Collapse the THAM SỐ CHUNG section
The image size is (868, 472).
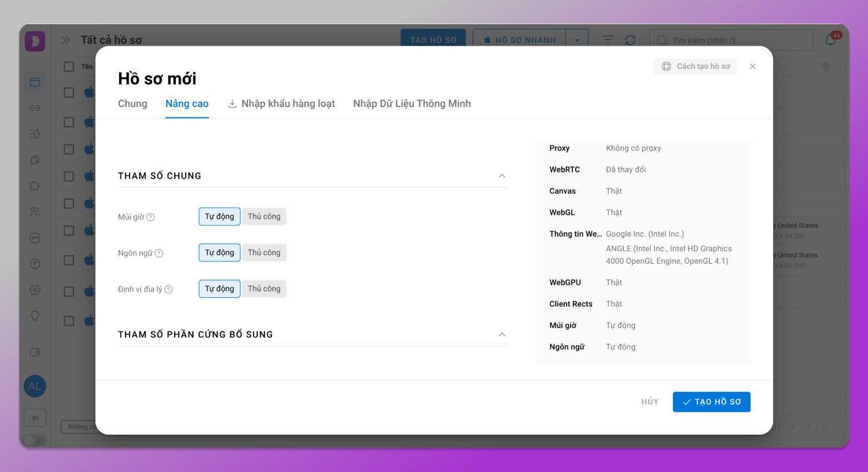tap(502, 176)
